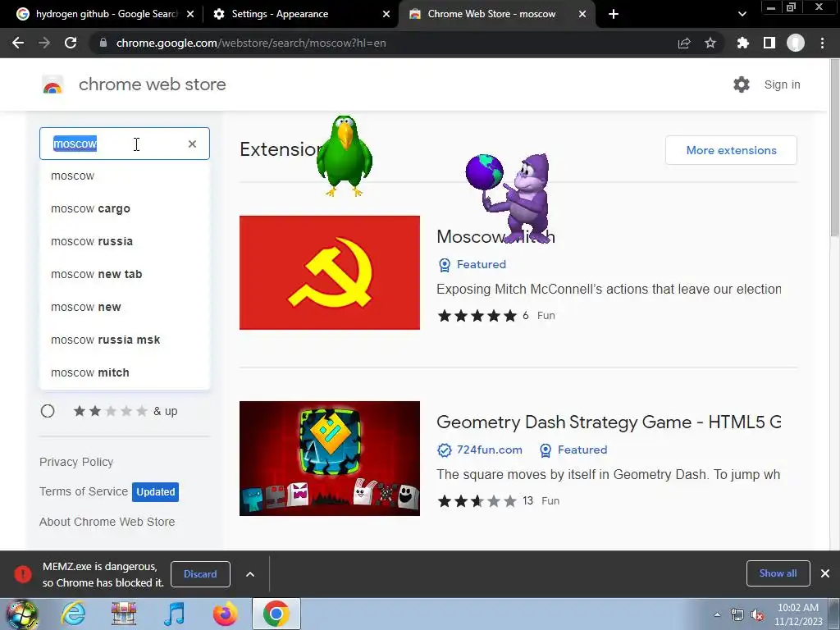Open the Terms of Service link

coord(84,491)
